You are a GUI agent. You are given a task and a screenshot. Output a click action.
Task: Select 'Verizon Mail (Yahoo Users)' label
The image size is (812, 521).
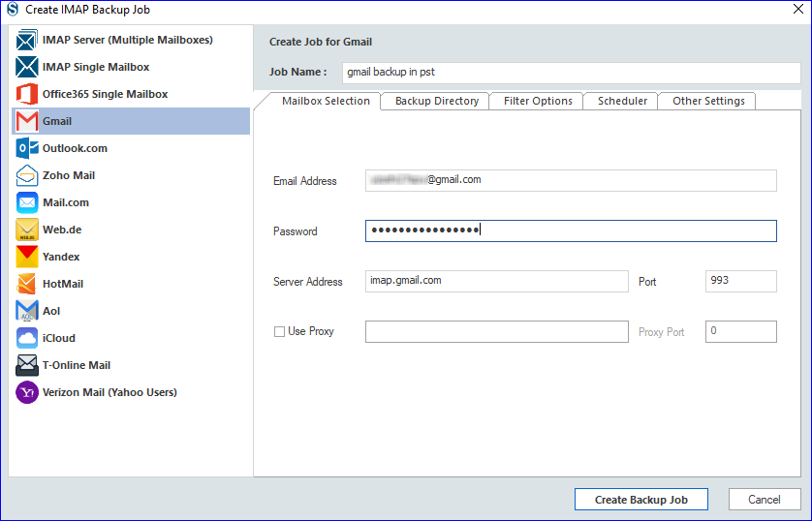point(109,392)
